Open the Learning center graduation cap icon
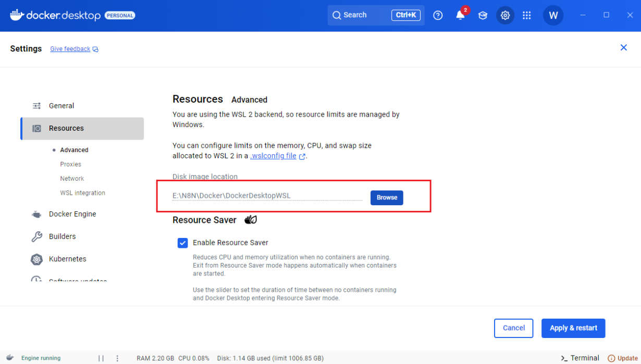 [x=483, y=15]
